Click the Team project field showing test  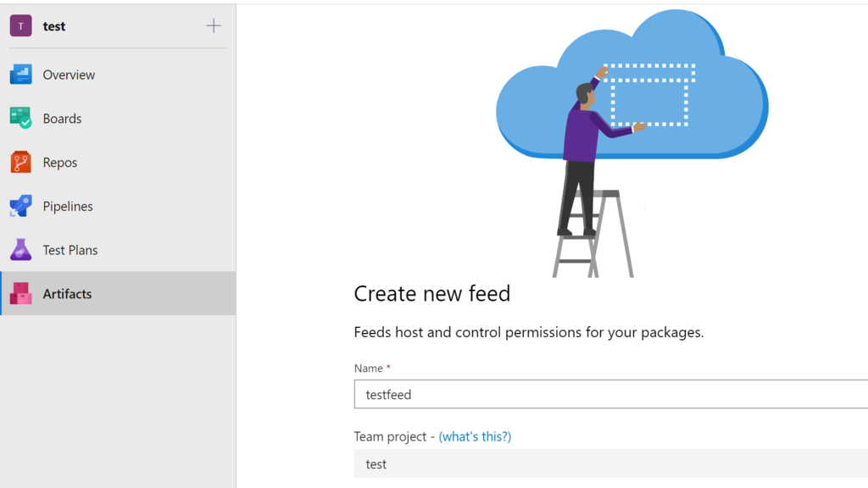point(610,464)
